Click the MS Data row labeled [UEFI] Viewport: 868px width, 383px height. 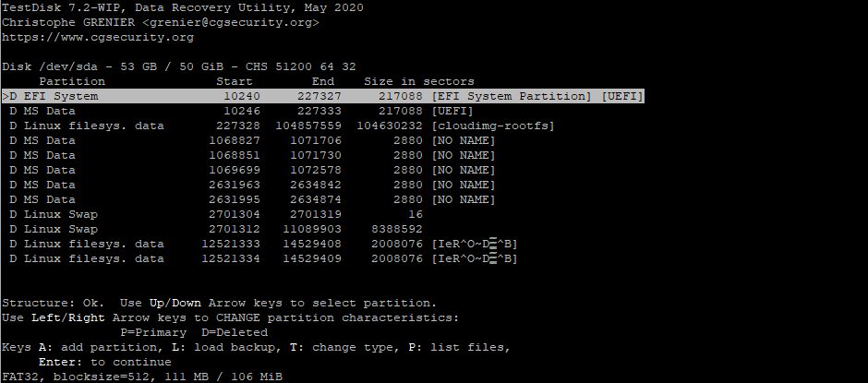point(241,112)
